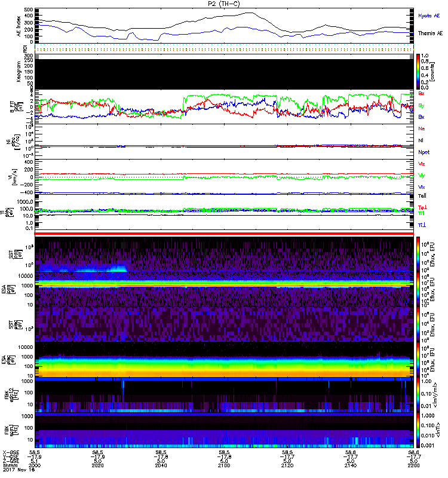Select the Themis AE legend label

click(430, 33)
